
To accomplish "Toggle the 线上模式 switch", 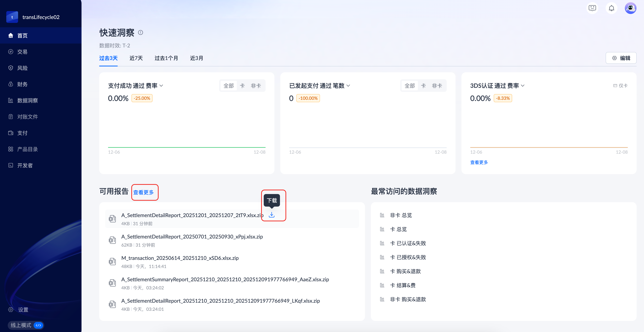I will click(x=38, y=325).
